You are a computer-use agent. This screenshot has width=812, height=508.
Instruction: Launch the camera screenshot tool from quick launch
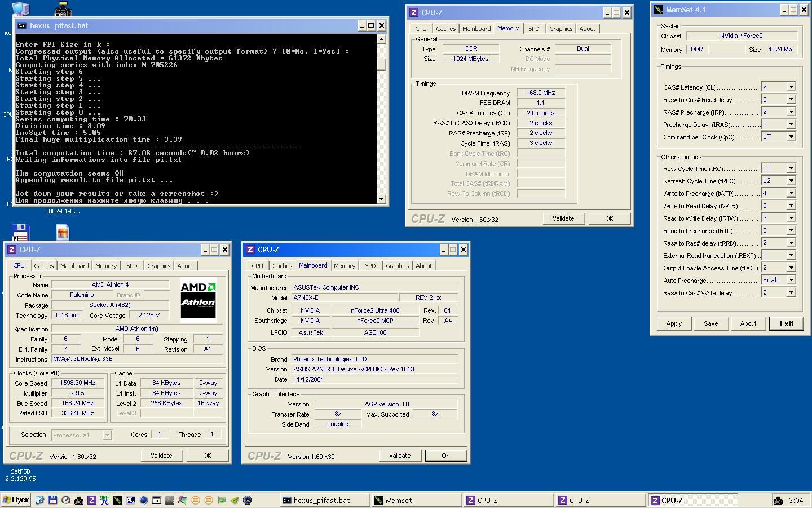click(x=79, y=500)
